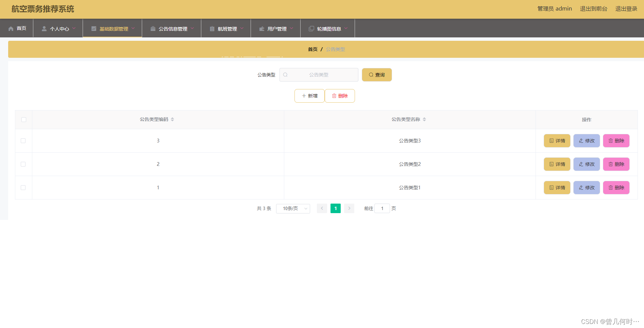
Task: Click 修改 for row 公告类型2
Action: tap(587, 164)
